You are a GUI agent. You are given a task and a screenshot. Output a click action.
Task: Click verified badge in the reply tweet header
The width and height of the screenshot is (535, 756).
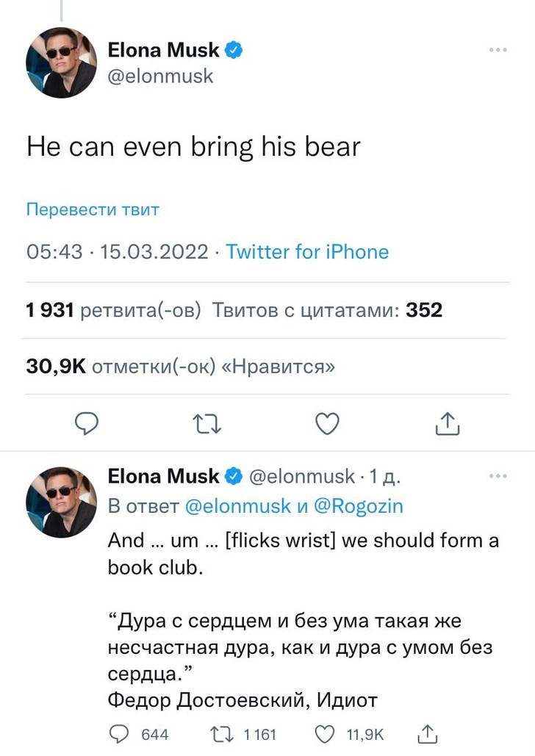point(234,476)
